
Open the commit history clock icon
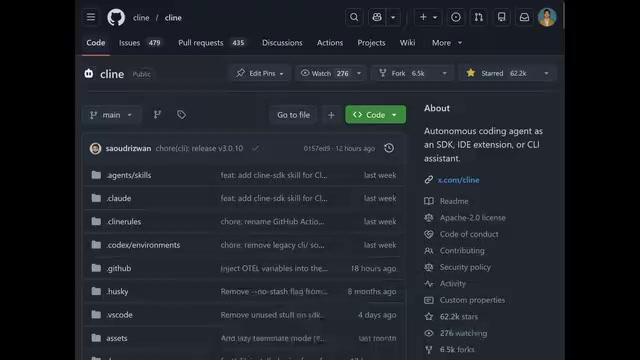(x=389, y=148)
